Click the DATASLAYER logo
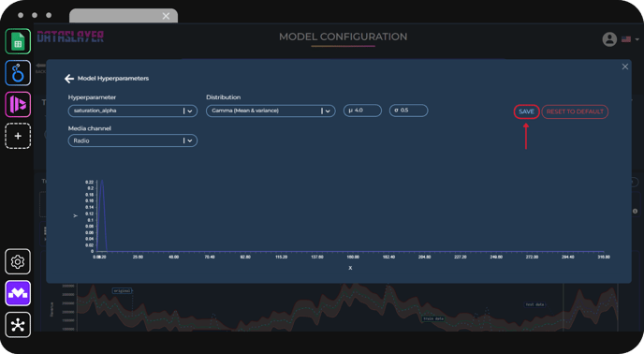The image size is (644, 354). [x=70, y=37]
